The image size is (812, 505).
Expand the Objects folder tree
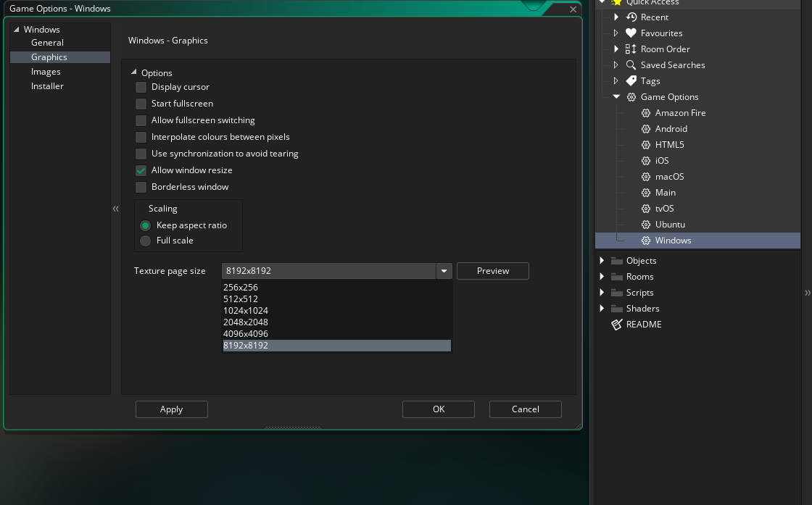[602, 260]
